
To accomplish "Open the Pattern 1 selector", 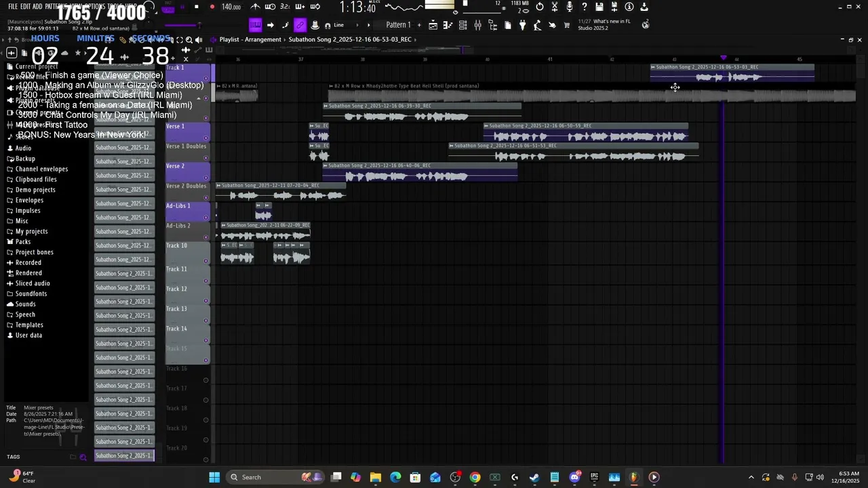I will tap(398, 25).
